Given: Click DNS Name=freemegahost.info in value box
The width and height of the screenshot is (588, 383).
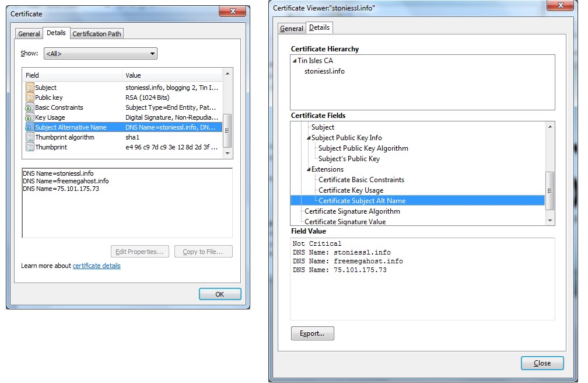Looking at the screenshot, I should [x=65, y=181].
